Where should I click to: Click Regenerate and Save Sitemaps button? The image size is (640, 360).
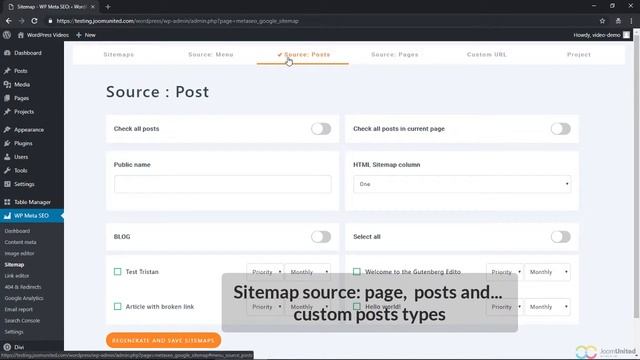(x=163, y=340)
